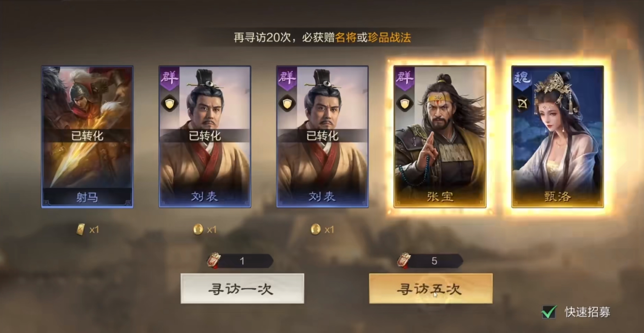The height and width of the screenshot is (333, 644).
Task: Click the 寻访一次 button
Action: tap(242, 288)
